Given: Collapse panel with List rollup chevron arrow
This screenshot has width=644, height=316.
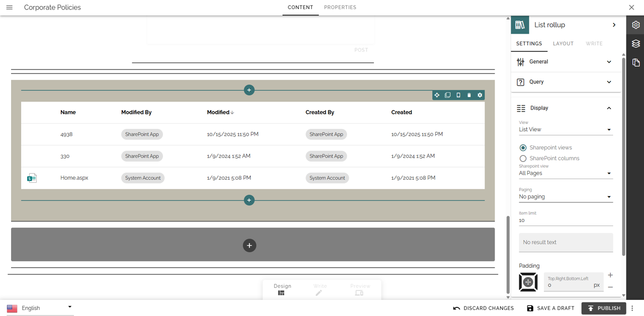Looking at the screenshot, I should click(614, 25).
